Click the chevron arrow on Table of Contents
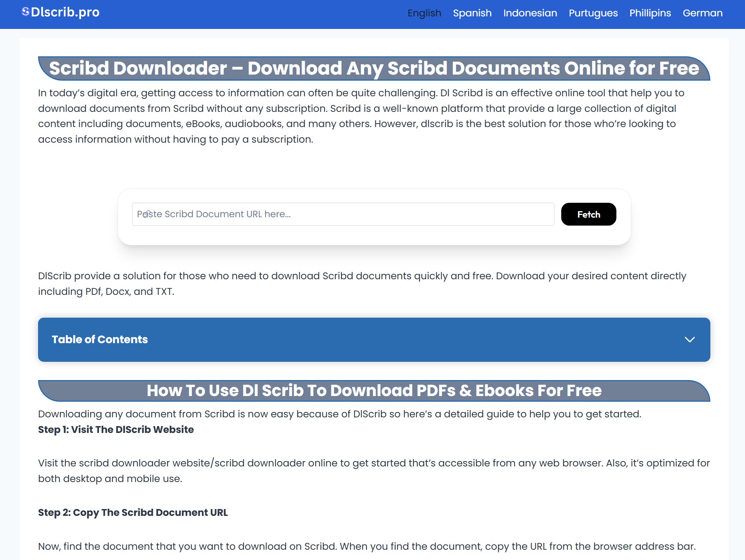This screenshot has height=560, width=745. click(x=691, y=340)
